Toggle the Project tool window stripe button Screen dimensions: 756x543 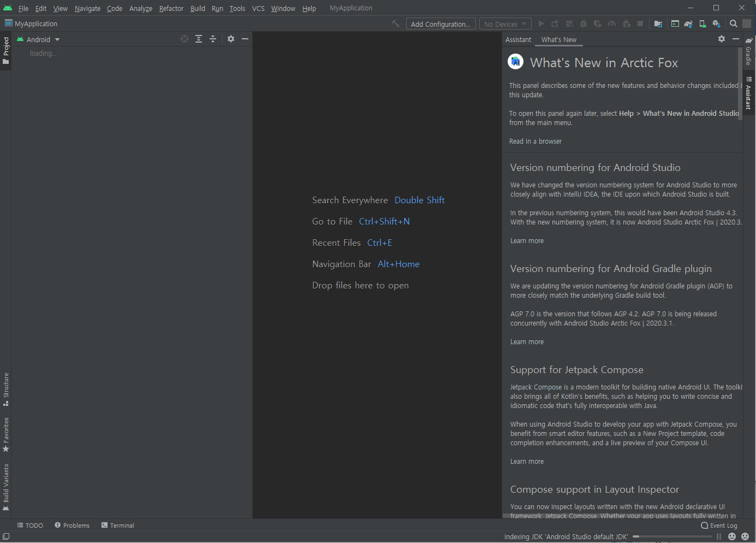pos(6,50)
